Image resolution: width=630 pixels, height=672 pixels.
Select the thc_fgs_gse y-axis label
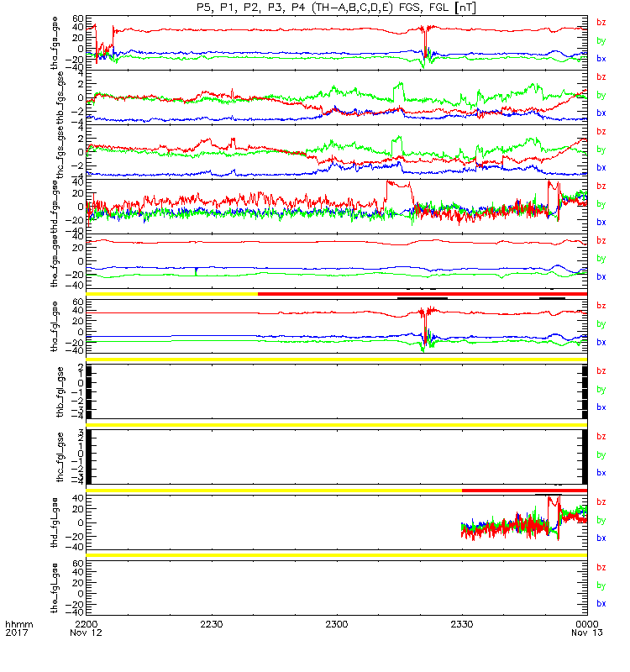pos(60,152)
